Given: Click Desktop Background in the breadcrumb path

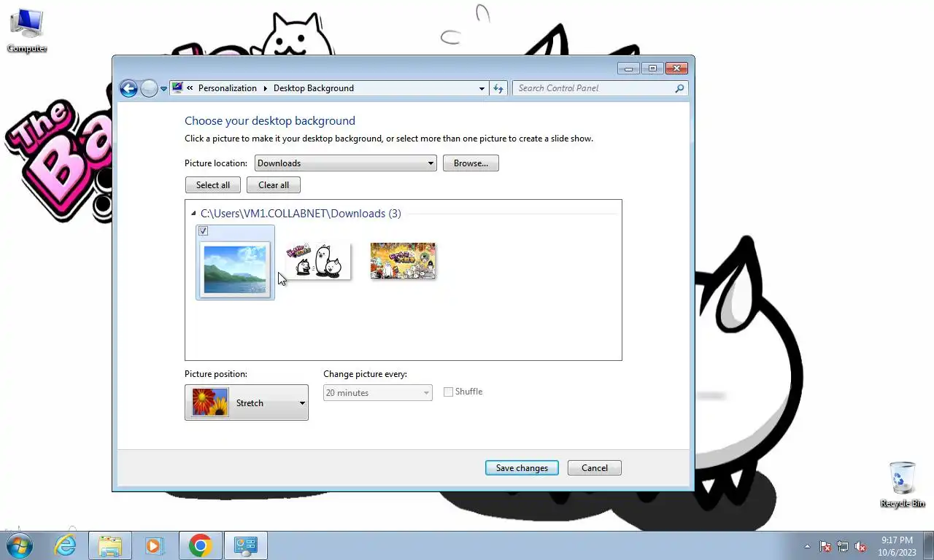Looking at the screenshot, I should coord(314,88).
